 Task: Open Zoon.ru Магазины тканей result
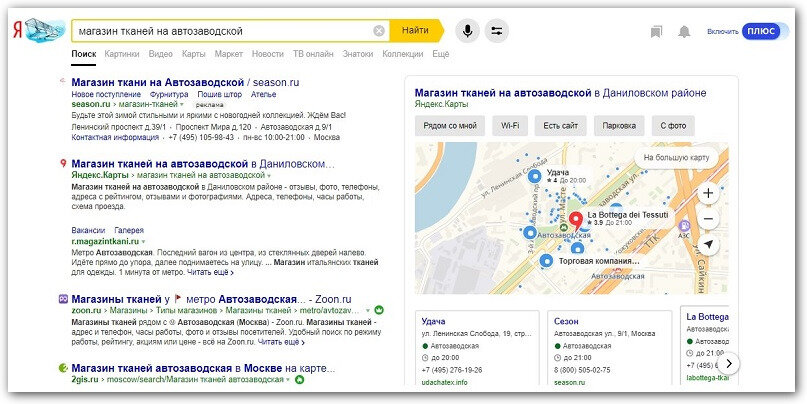click(x=212, y=299)
